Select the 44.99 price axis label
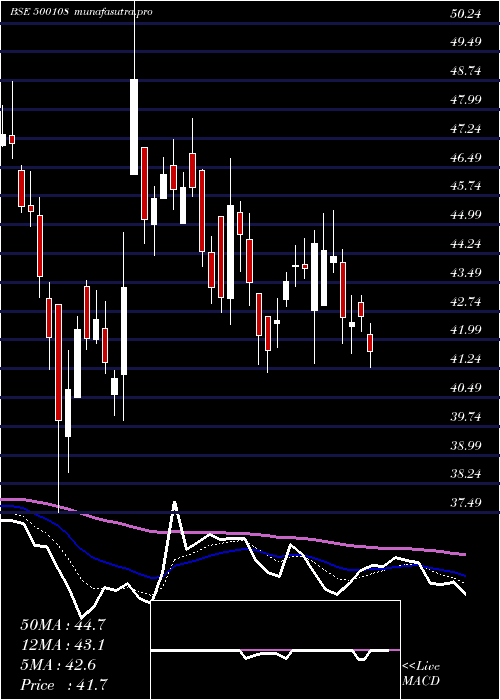The height and width of the screenshot is (700, 500). pos(465,215)
